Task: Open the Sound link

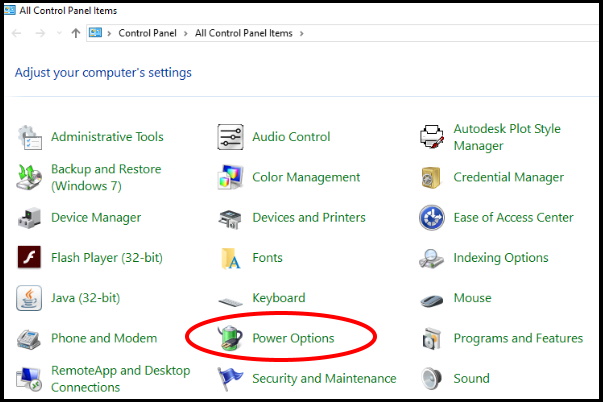Action: pyautogui.click(x=471, y=379)
